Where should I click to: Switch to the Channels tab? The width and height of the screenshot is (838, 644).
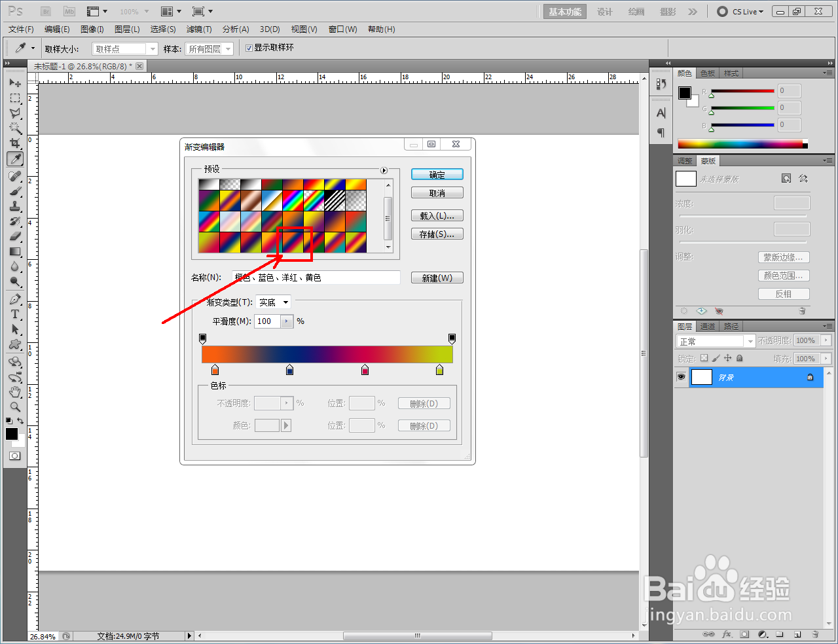click(x=708, y=326)
